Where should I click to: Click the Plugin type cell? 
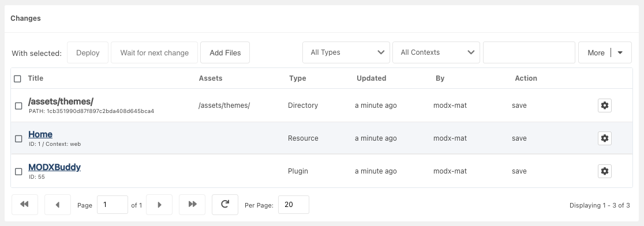coord(298,171)
